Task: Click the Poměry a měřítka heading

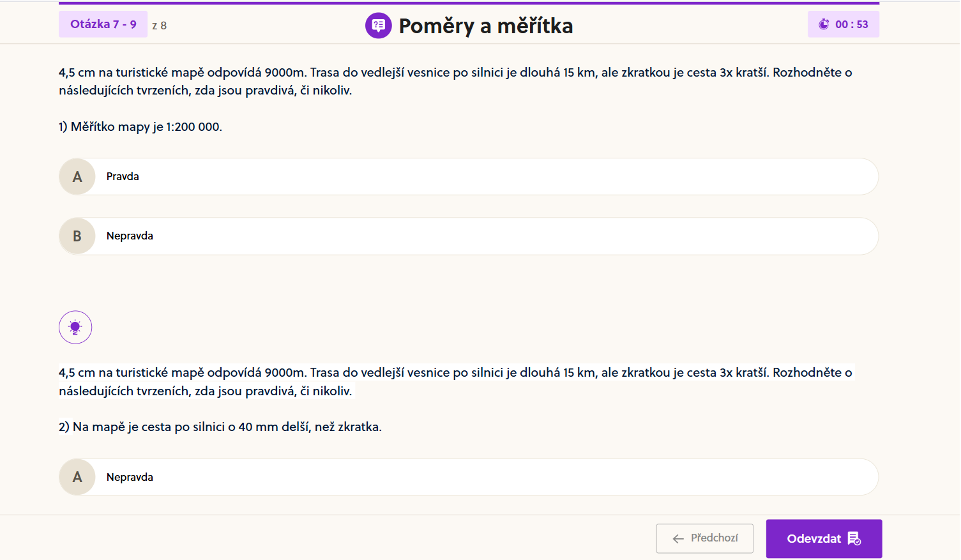Action: click(x=486, y=26)
